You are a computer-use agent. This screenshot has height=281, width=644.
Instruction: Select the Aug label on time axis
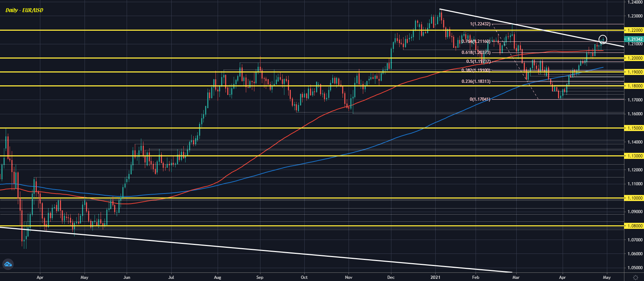217,277
